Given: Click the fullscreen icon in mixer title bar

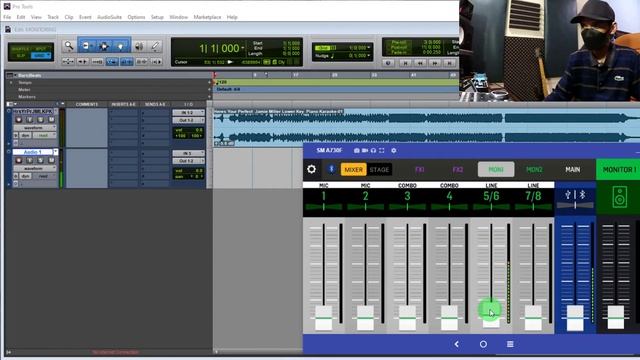Looking at the screenshot, I should coord(382,151).
